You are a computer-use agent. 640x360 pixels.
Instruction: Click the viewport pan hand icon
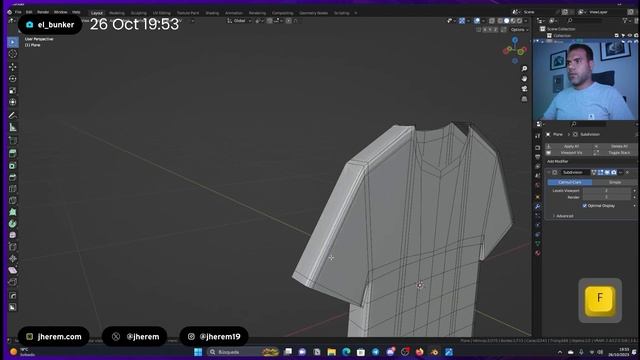524,78
